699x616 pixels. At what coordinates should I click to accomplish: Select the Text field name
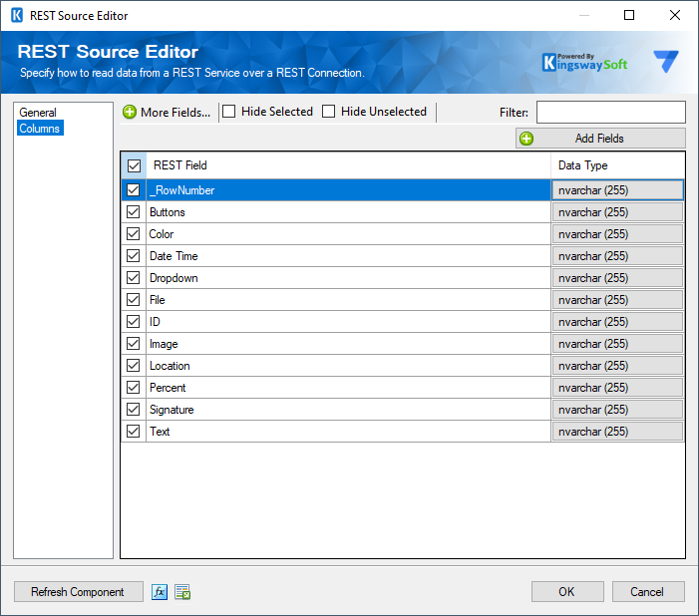click(160, 432)
